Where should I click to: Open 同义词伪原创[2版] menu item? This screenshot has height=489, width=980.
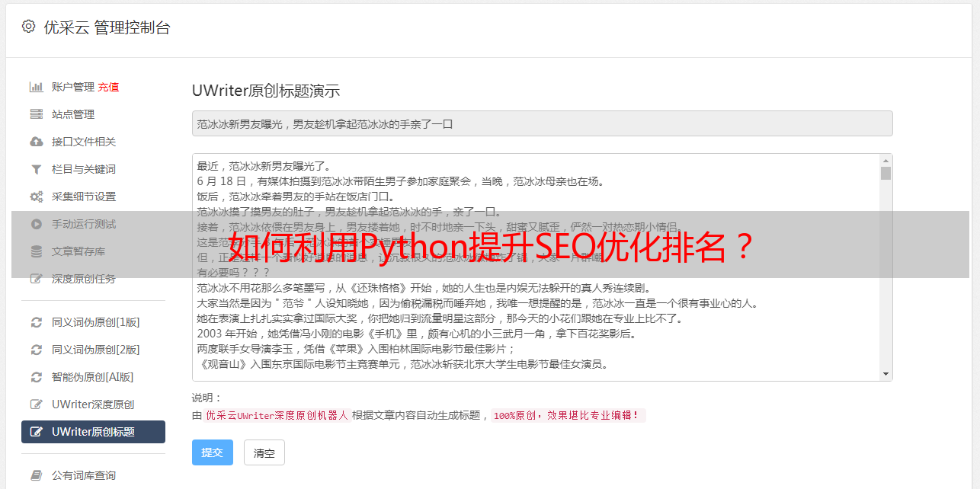(93, 350)
